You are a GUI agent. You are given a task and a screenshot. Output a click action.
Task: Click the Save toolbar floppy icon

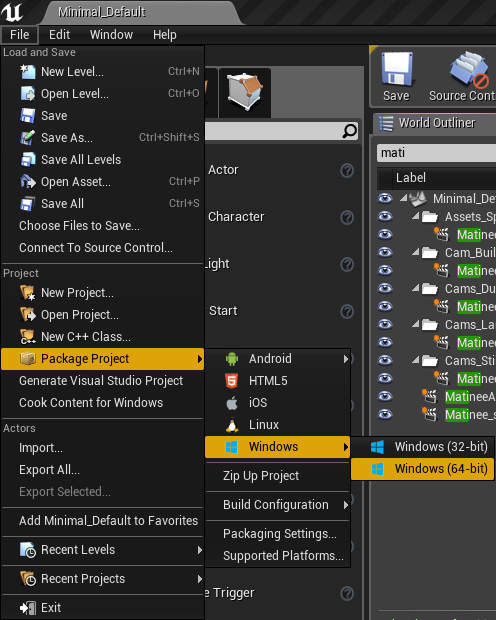(396, 69)
